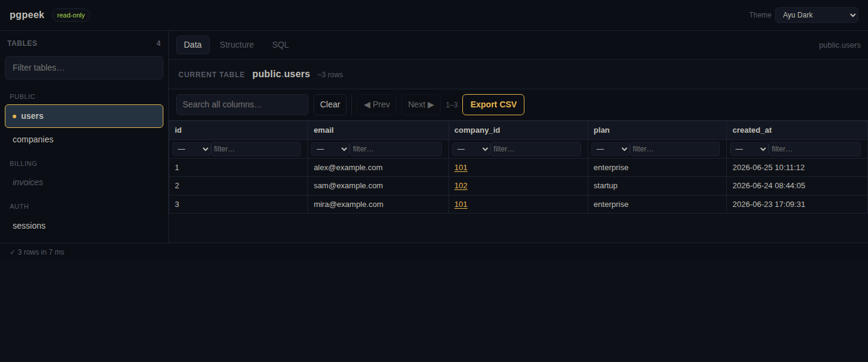The width and height of the screenshot is (868, 362).
Task: Sort by the id column header
Action: [x=238, y=130]
